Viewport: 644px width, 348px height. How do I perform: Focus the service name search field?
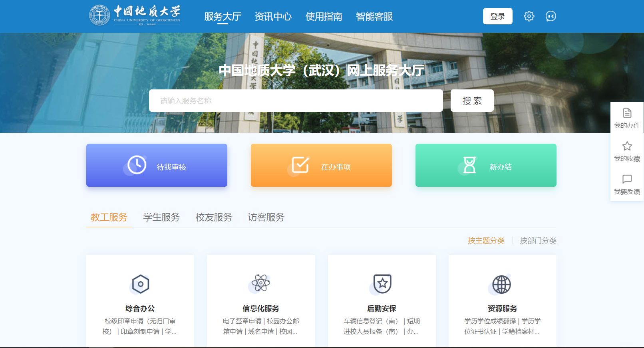point(296,101)
